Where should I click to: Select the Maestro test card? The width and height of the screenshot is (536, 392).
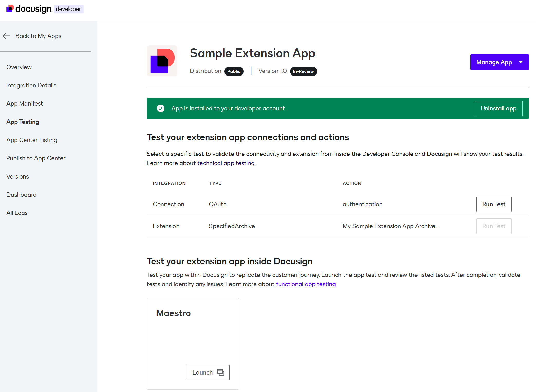tap(193, 334)
